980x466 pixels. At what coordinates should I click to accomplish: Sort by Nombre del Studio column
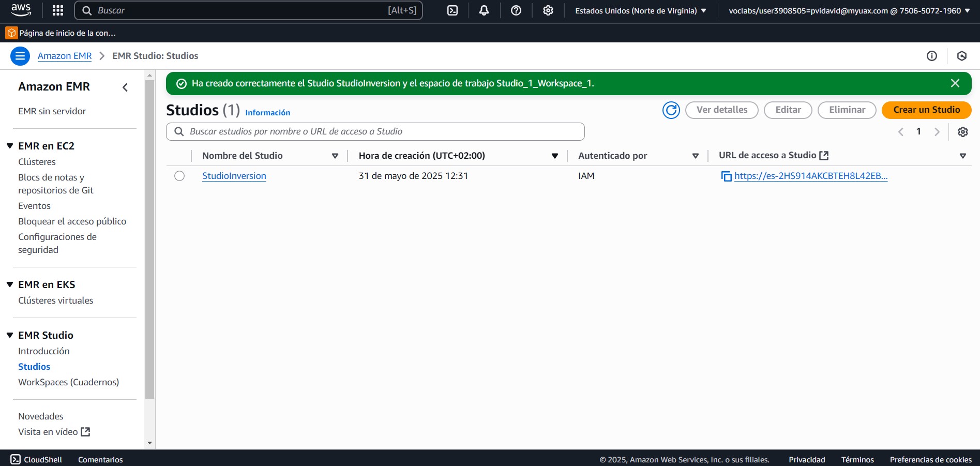pos(335,156)
